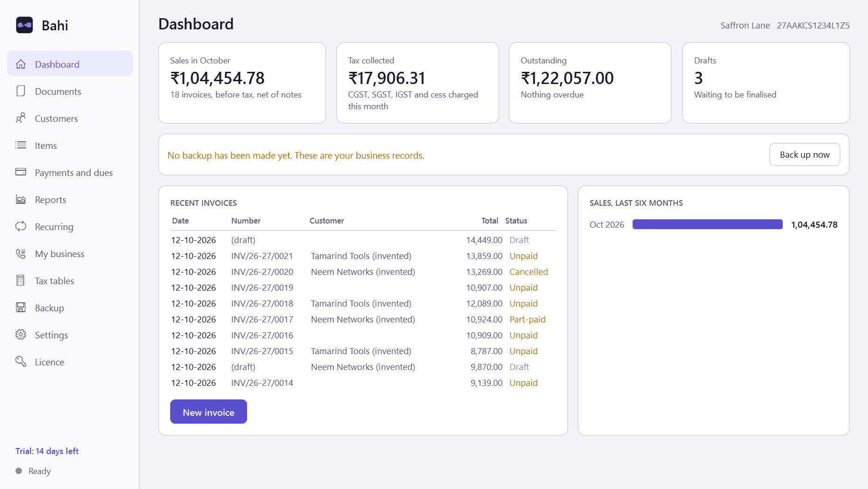This screenshot has height=489, width=868.
Task: Click the Payments and dues card icon
Action: point(21,172)
